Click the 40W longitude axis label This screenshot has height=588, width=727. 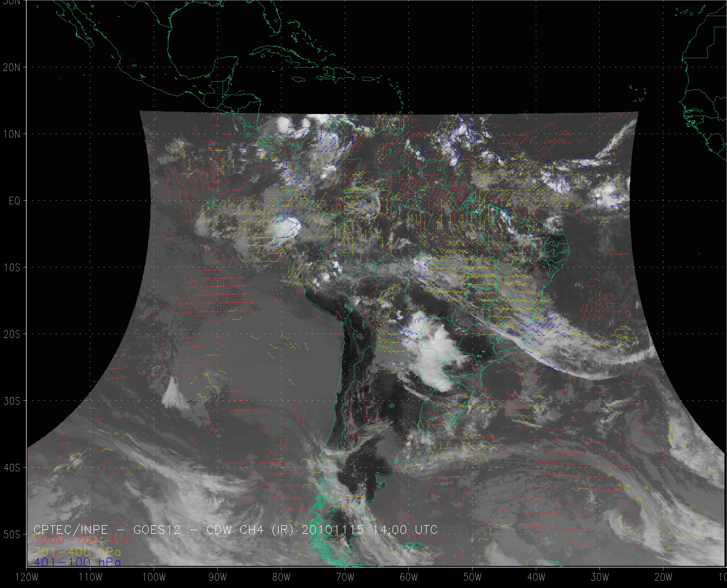click(536, 577)
